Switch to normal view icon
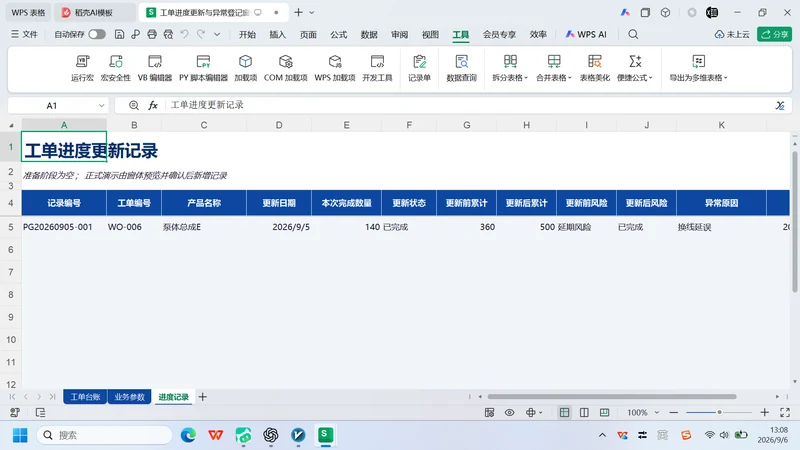This screenshot has height=450, width=800. [564, 412]
